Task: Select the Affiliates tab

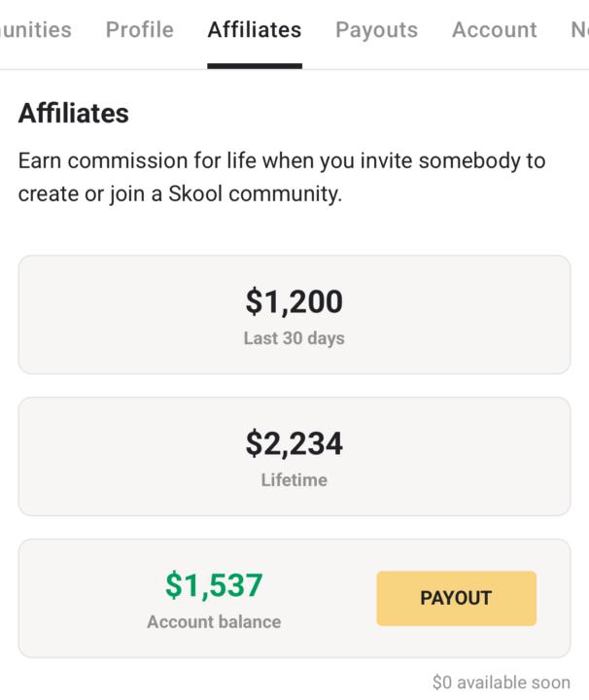Action: (x=254, y=30)
